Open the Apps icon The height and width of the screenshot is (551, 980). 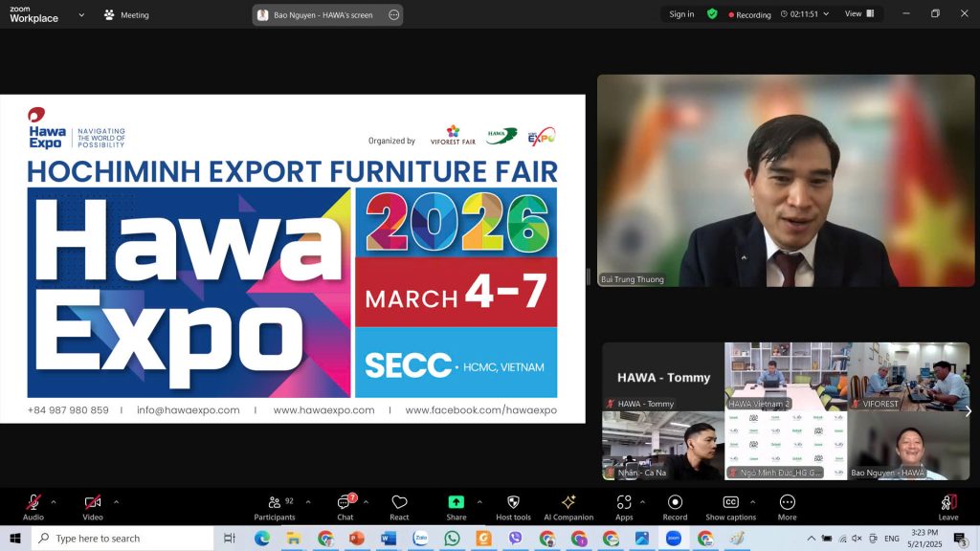[x=624, y=502]
